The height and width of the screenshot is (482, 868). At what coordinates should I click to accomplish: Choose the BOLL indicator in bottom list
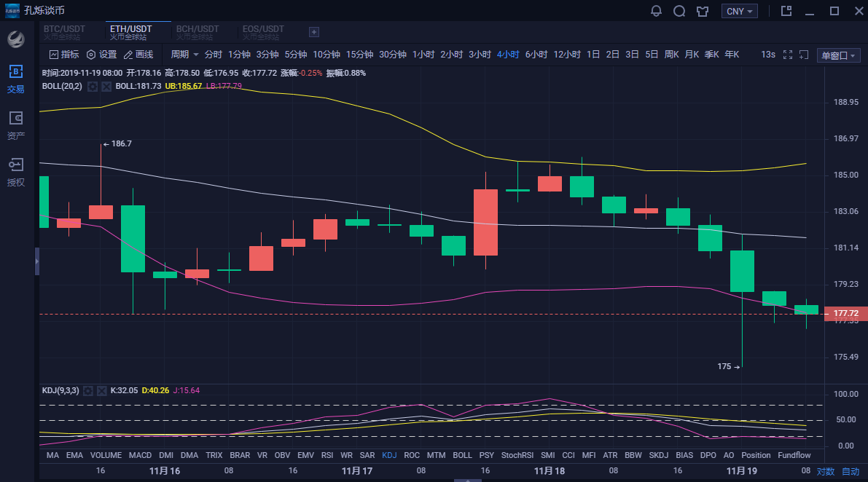click(x=462, y=456)
